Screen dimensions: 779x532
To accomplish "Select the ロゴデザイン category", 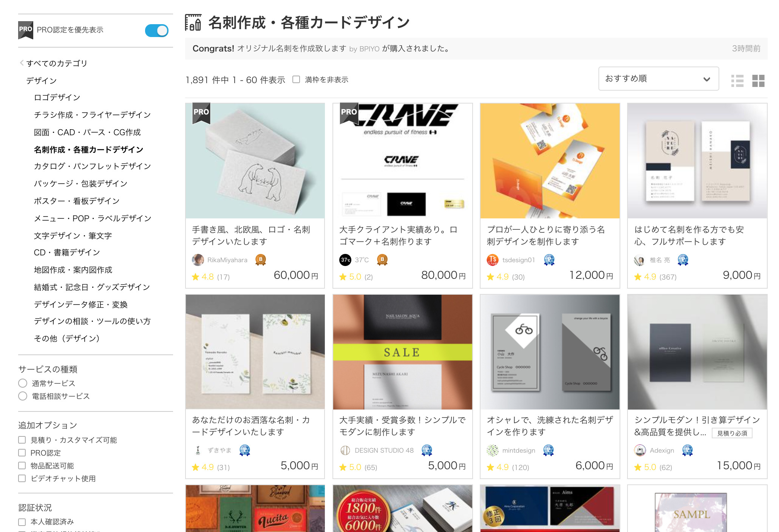I will pyautogui.click(x=57, y=97).
